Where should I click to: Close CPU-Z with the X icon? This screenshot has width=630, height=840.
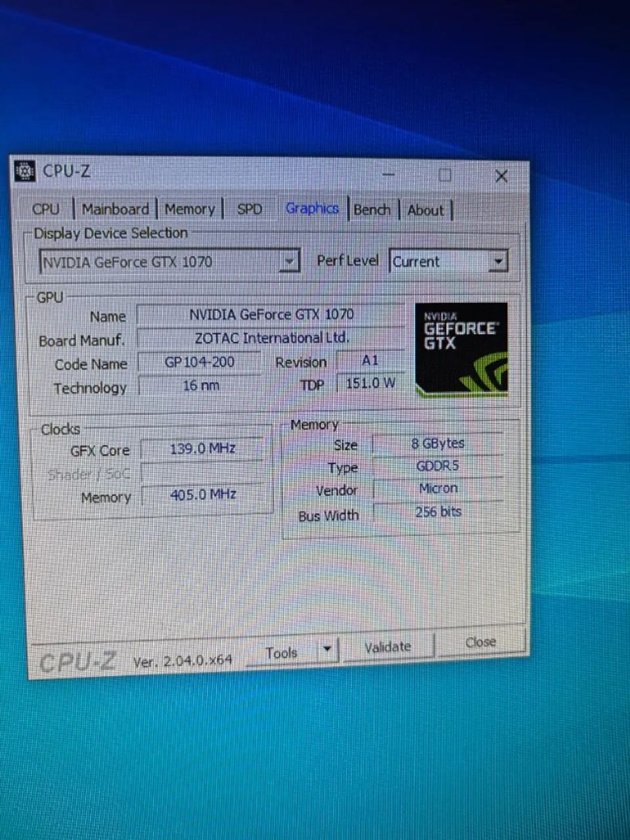[x=501, y=176]
